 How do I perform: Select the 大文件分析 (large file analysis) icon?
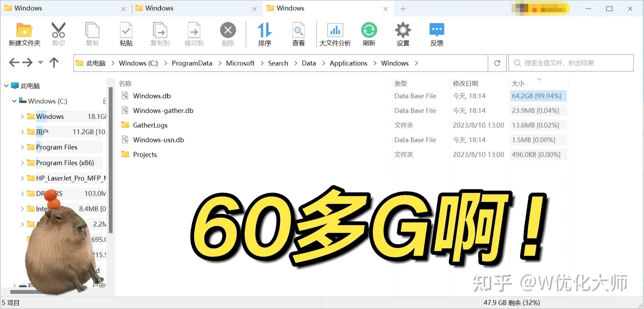point(335,34)
